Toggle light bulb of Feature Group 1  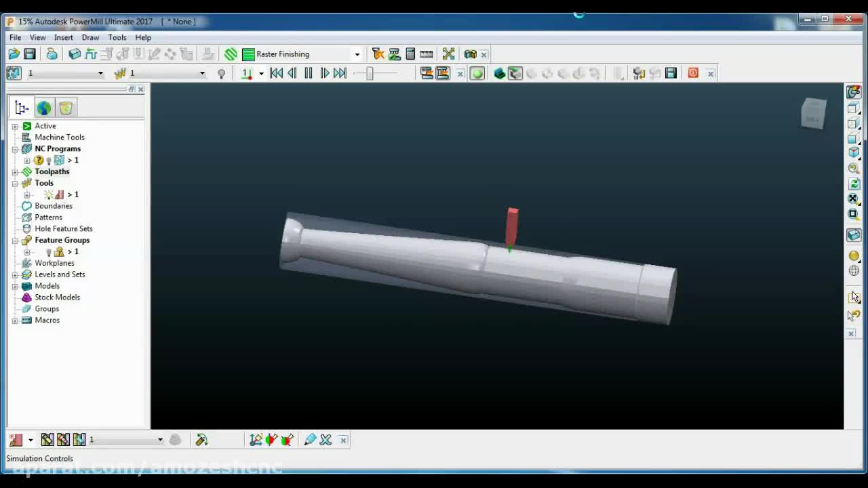point(48,252)
